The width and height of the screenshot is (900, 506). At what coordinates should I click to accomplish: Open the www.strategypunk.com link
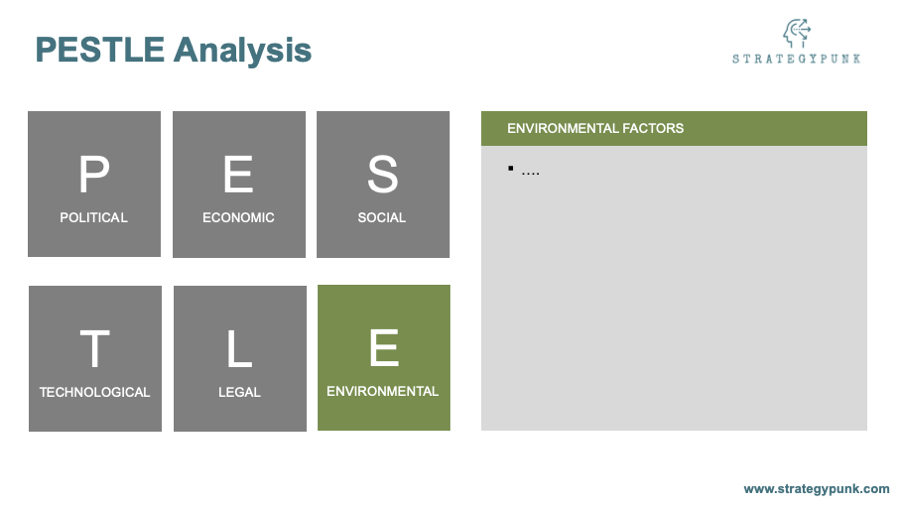pyautogui.click(x=816, y=489)
